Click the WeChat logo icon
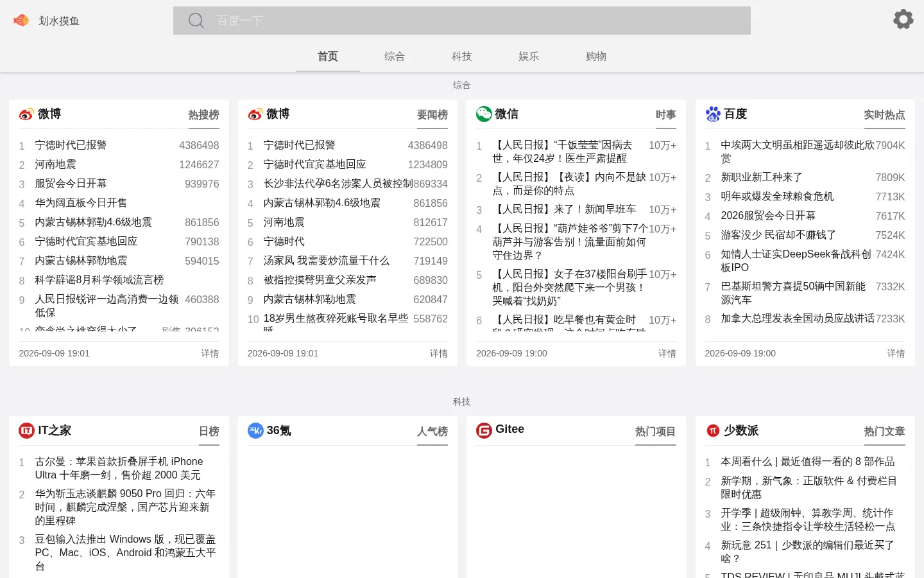 pyautogui.click(x=484, y=114)
